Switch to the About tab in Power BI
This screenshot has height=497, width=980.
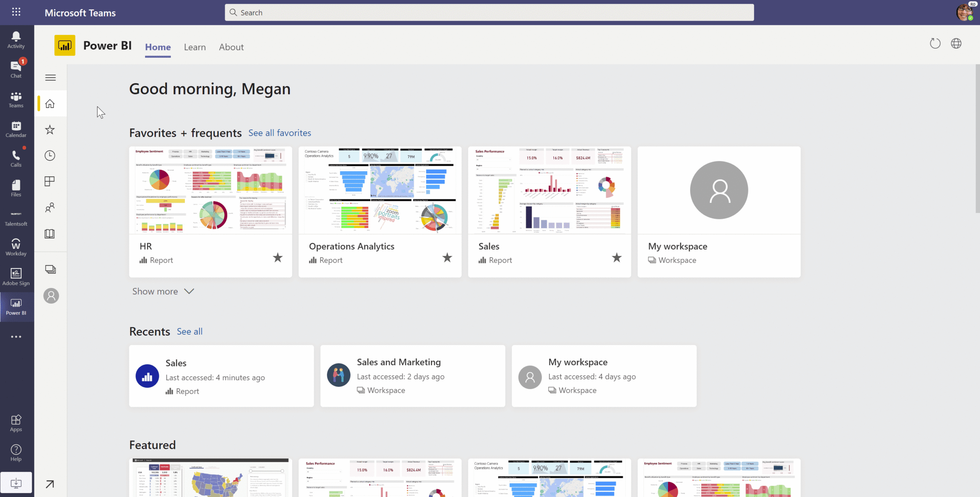pos(231,47)
